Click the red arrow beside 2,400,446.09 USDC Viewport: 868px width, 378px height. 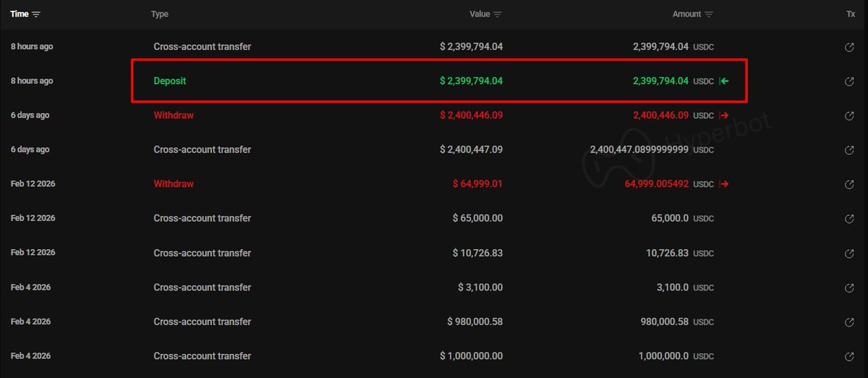(x=724, y=115)
